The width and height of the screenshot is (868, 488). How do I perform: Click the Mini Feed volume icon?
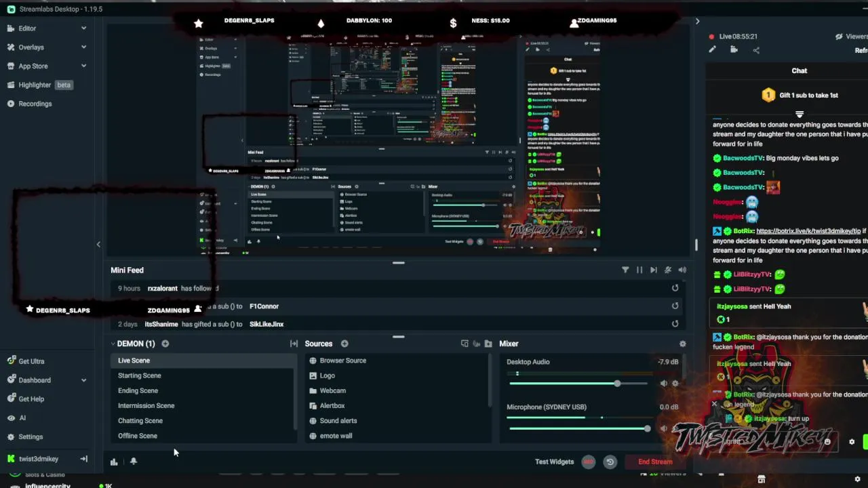682,270
